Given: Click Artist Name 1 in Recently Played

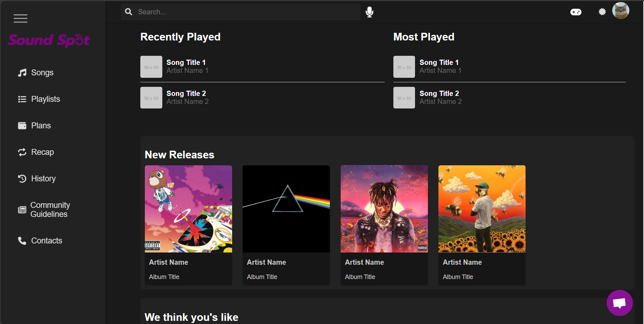Looking at the screenshot, I should tap(187, 70).
